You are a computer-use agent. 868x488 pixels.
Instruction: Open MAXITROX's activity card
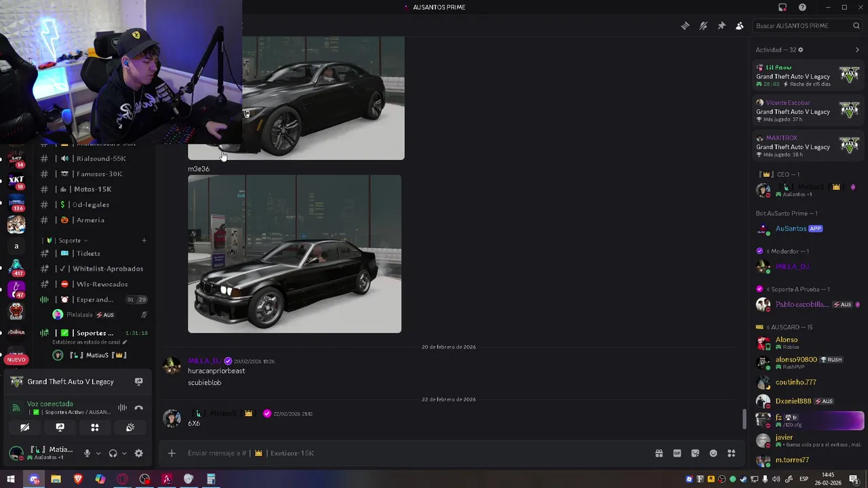(x=808, y=146)
